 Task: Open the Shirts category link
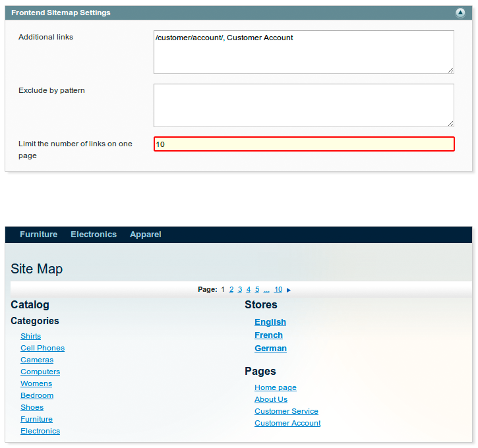point(30,336)
